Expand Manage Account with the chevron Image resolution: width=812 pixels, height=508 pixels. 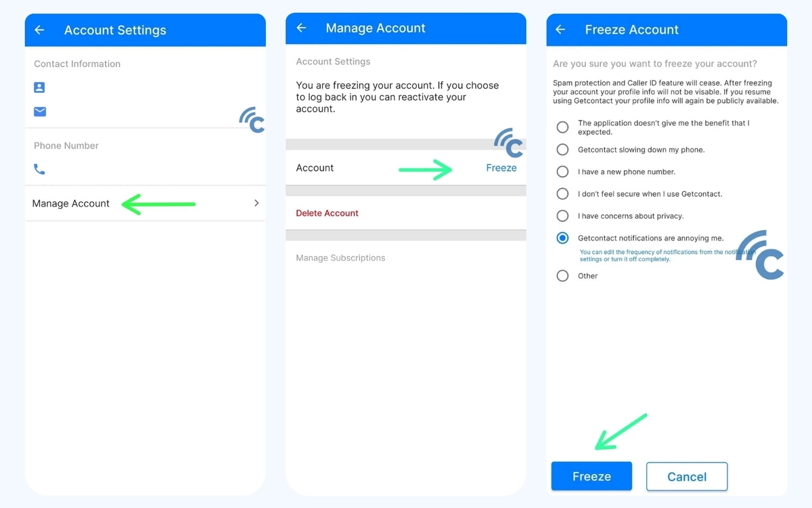coord(256,203)
